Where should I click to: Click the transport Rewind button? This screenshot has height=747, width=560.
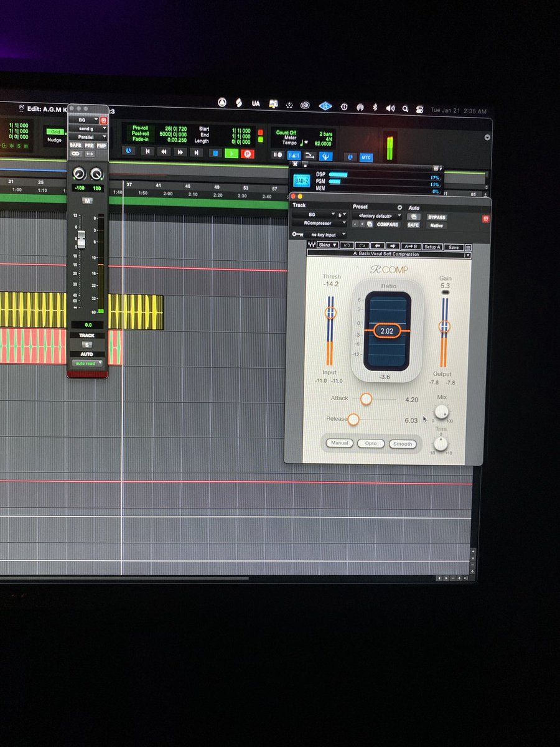[x=164, y=151]
